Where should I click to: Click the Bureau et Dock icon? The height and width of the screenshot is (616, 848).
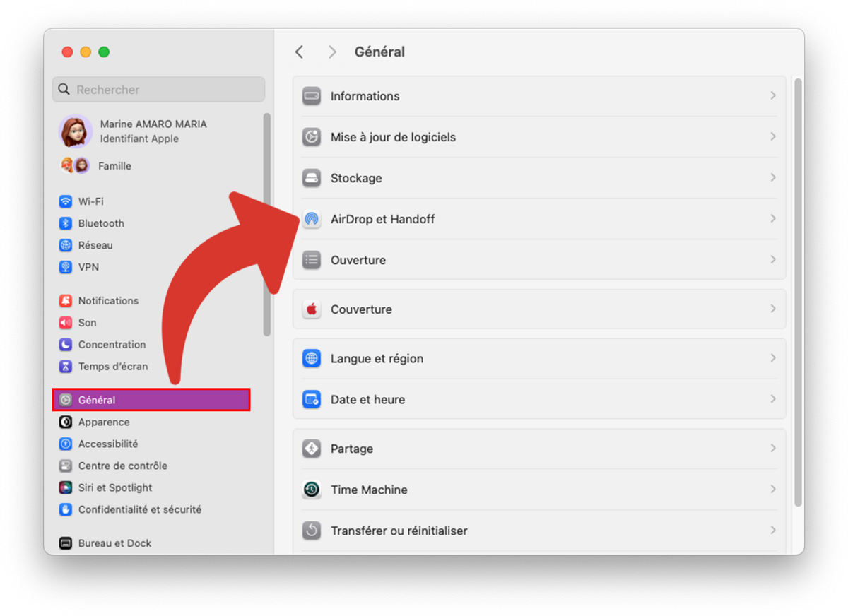[x=66, y=543]
